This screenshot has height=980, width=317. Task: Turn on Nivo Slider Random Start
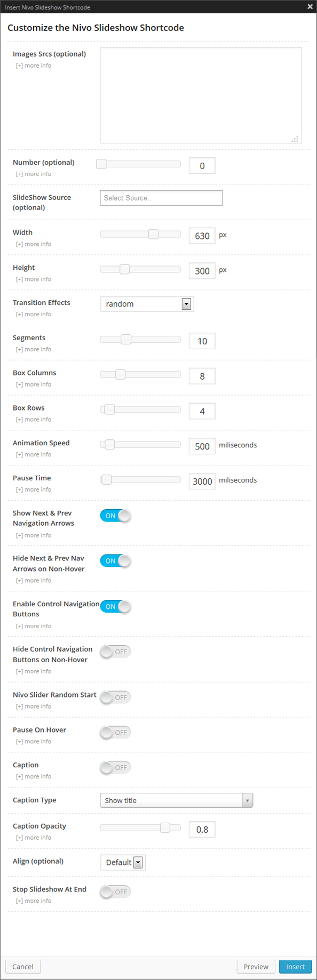(115, 697)
